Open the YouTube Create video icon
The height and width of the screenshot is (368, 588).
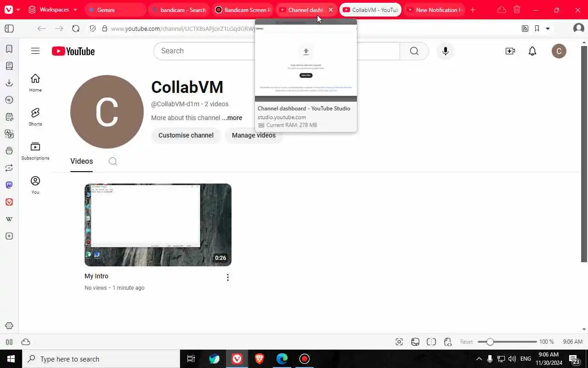pyautogui.click(x=510, y=51)
